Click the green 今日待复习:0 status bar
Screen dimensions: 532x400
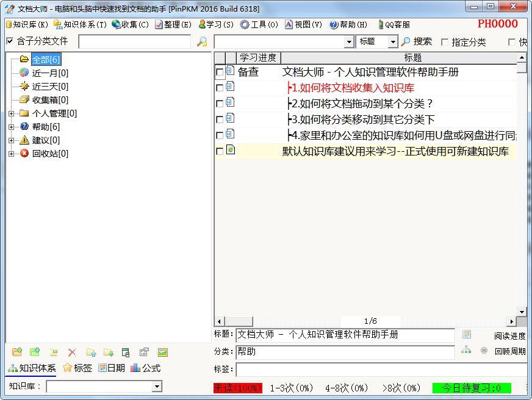coord(472,388)
